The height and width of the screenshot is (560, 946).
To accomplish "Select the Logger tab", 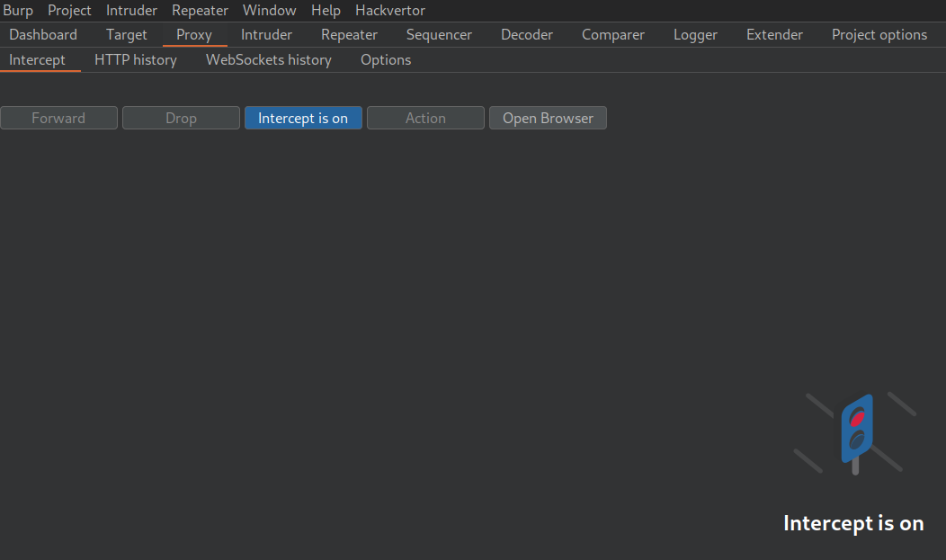I will pyautogui.click(x=695, y=35).
